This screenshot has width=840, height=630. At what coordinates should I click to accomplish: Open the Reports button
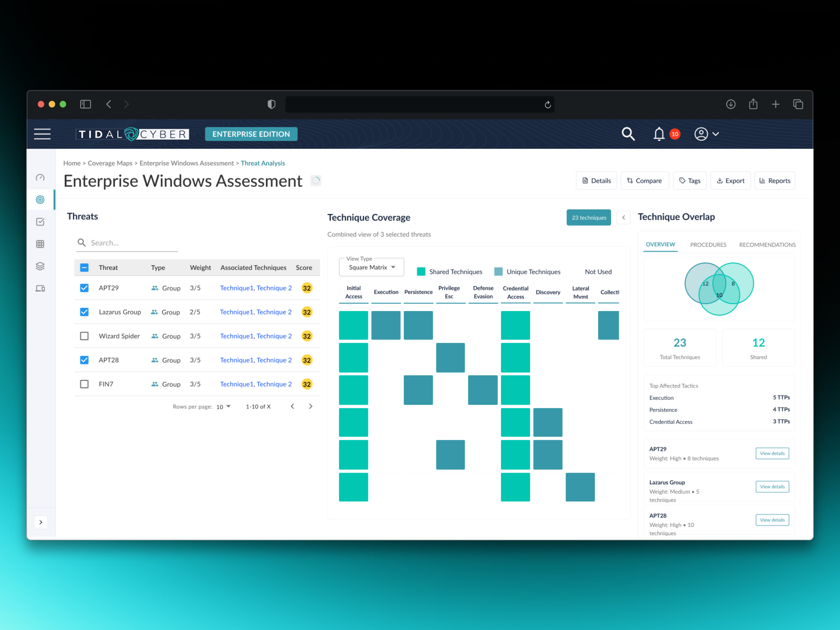coord(775,181)
